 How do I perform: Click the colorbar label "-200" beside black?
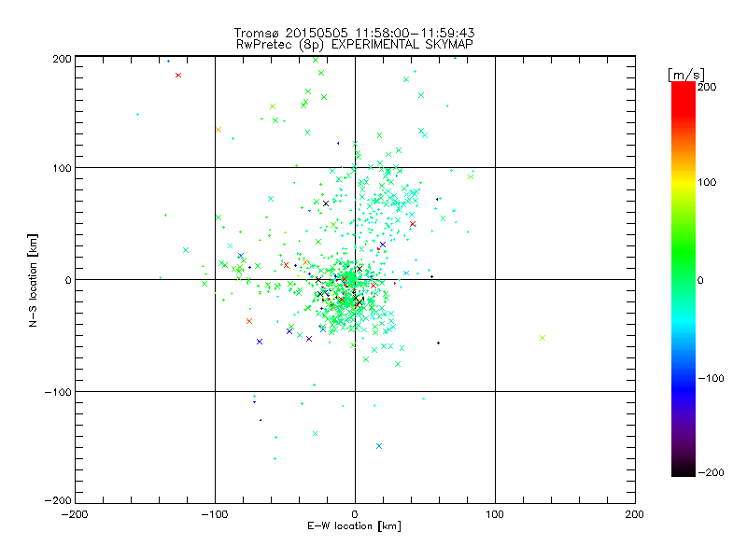(711, 472)
